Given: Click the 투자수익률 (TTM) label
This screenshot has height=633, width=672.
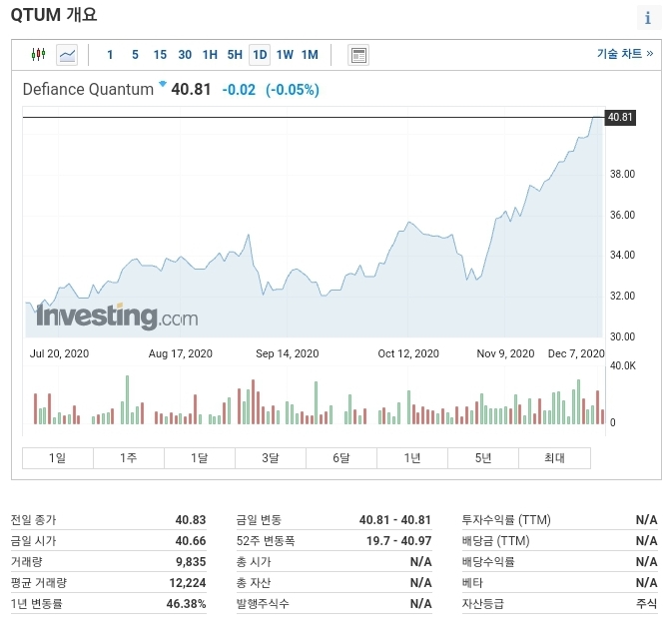Looking at the screenshot, I should click(506, 520).
